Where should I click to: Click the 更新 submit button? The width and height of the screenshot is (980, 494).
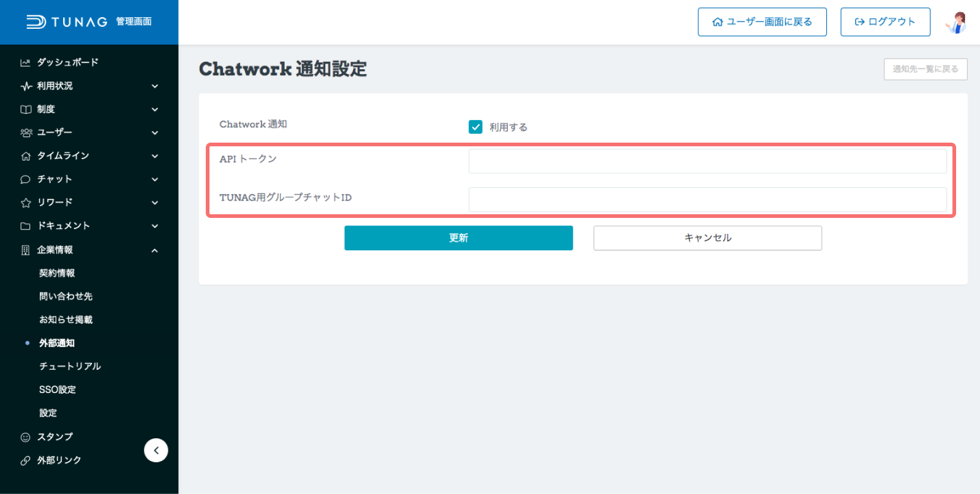tap(459, 238)
